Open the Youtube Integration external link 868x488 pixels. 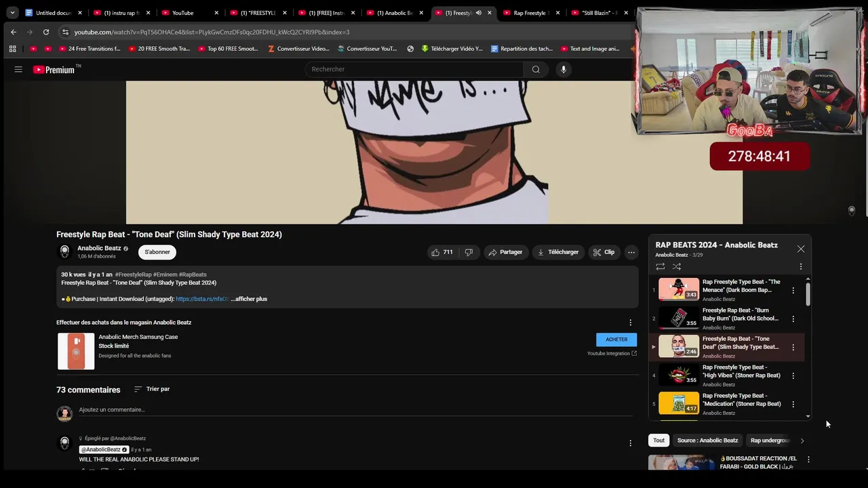pos(612,353)
